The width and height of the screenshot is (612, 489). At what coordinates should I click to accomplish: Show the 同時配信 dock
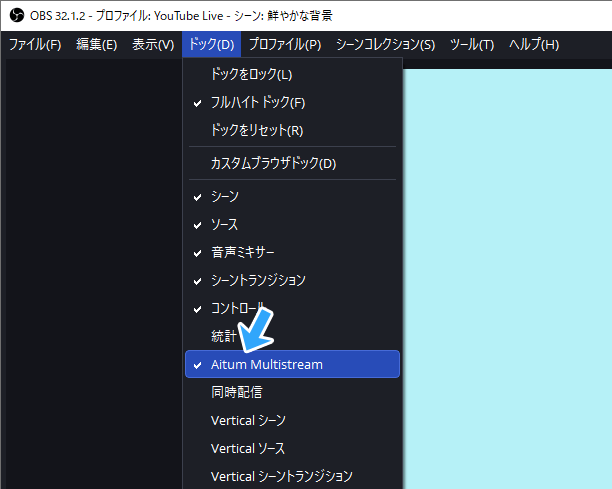292,392
